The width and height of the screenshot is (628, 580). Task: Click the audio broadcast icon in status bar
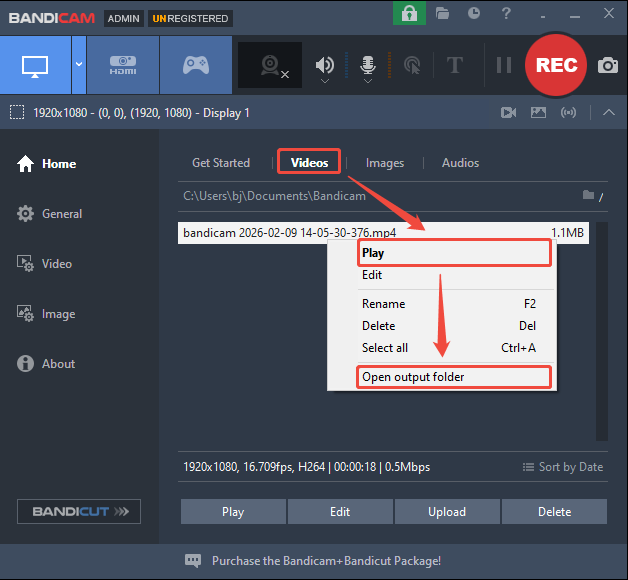[568, 113]
